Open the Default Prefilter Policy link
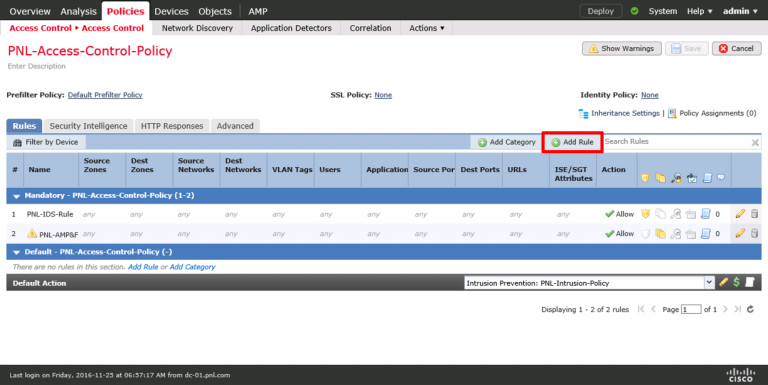 (x=105, y=95)
